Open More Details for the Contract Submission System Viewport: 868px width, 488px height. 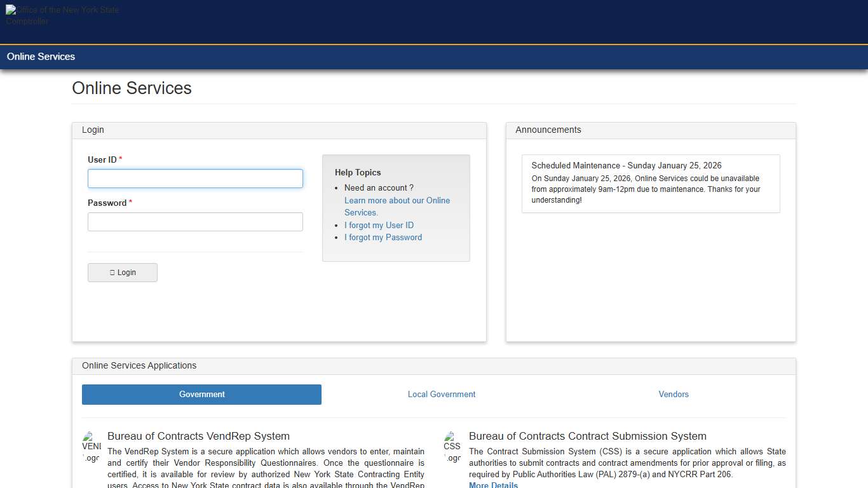point(493,485)
